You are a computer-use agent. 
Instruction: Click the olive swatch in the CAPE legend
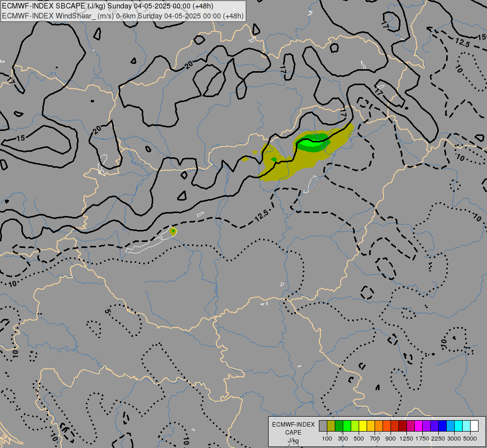click(x=331, y=426)
